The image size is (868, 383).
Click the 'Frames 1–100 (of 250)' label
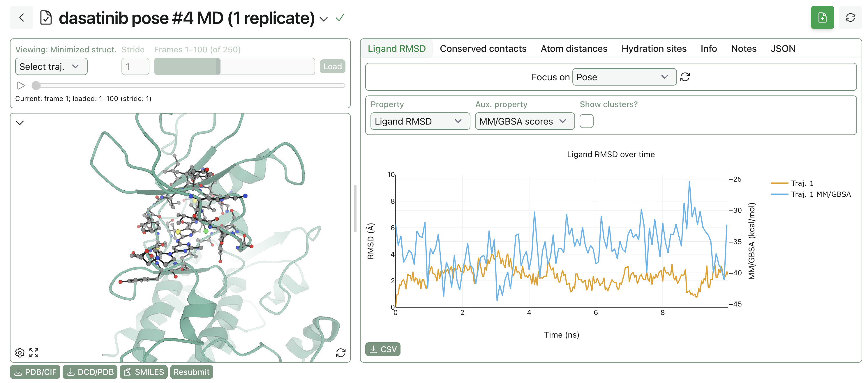(x=197, y=49)
